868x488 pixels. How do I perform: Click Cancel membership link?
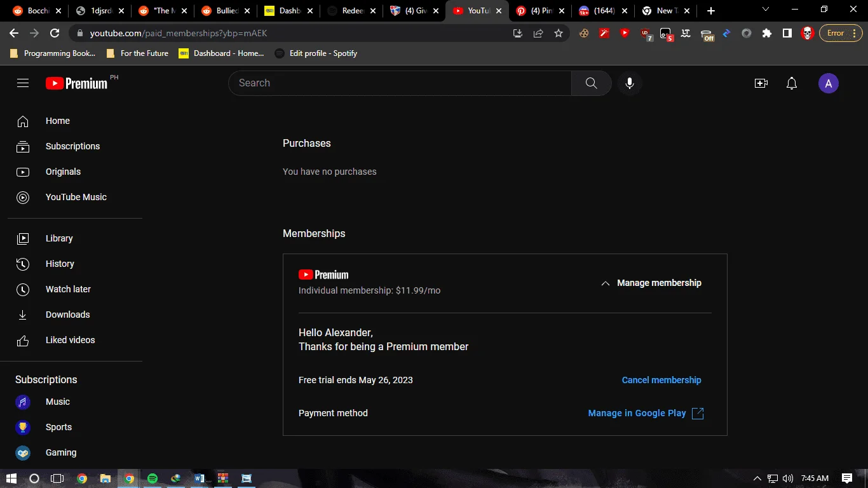coord(661,380)
